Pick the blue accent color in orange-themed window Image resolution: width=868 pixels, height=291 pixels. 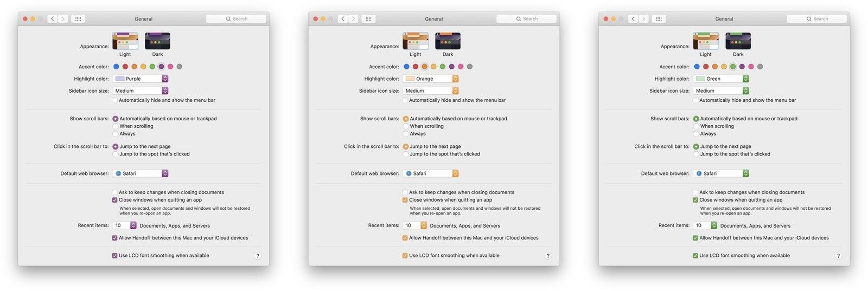pos(406,67)
